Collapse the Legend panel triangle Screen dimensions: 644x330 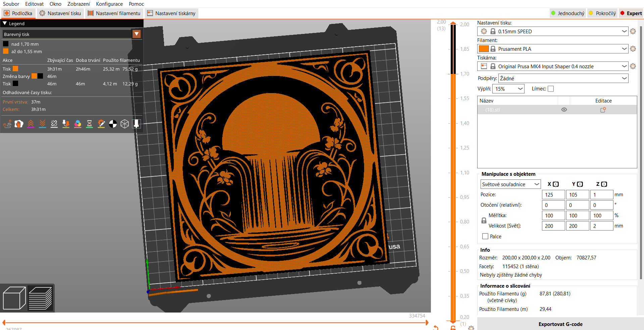[x=5, y=24]
